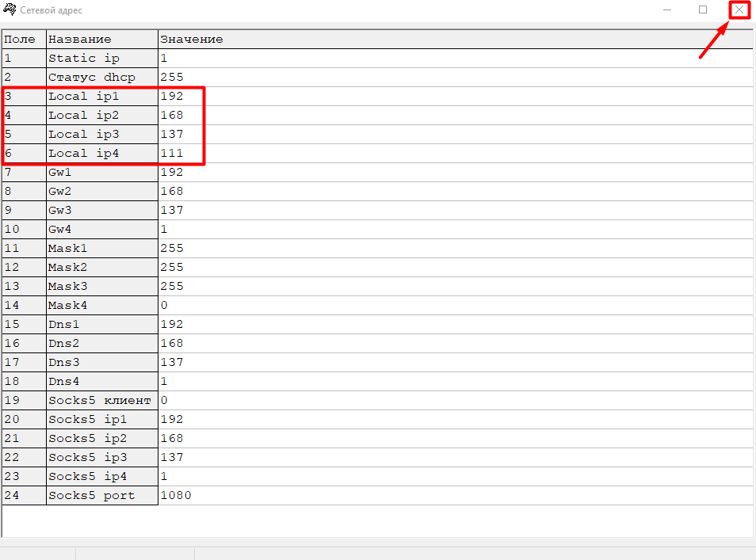Click the Socks5 ip3 value 137
The width and height of the screenshot is (756, 560).
pos(456,458)
